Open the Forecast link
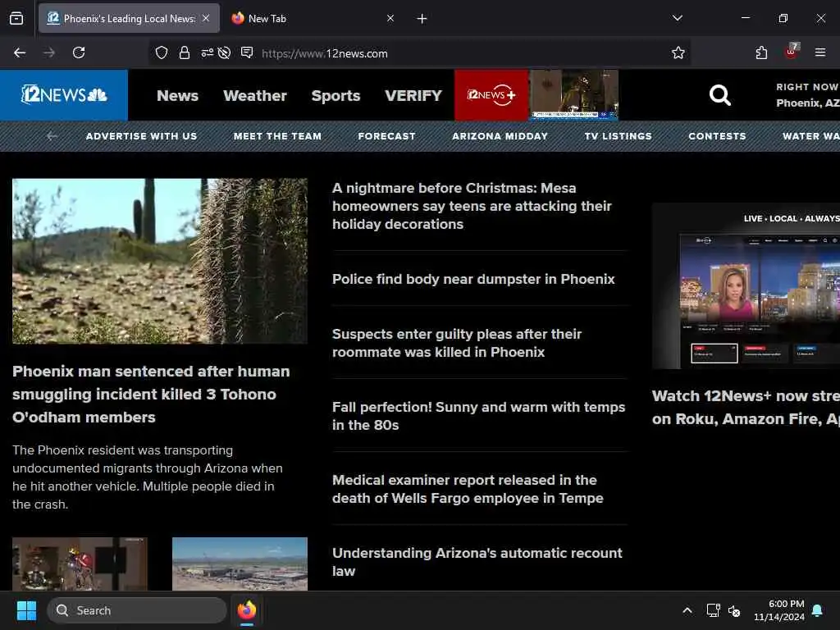This screenshot has height=630, width=840. pyautogui.click(x=387, y=136)
